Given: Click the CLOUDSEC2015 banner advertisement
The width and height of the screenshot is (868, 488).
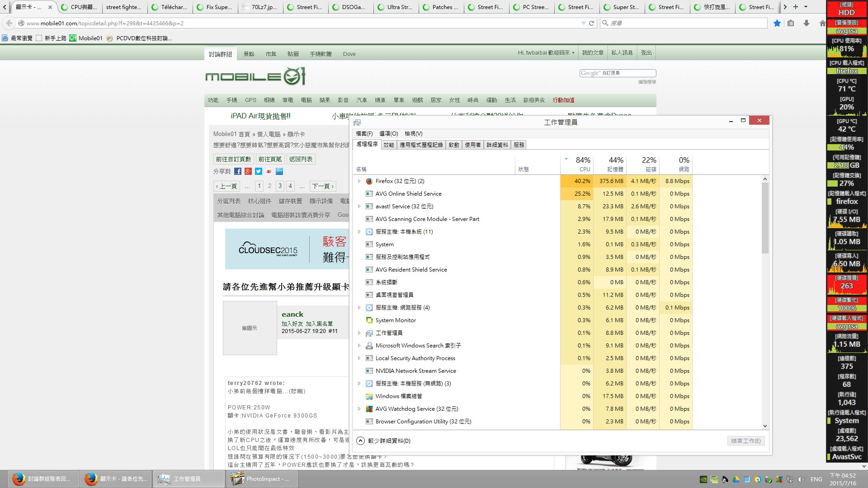Looking at the screenshot, I should pos(287,249).
